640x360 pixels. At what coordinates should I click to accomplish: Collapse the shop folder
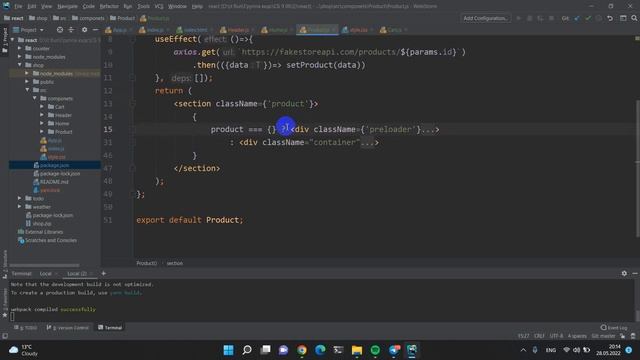pos(20,65)
